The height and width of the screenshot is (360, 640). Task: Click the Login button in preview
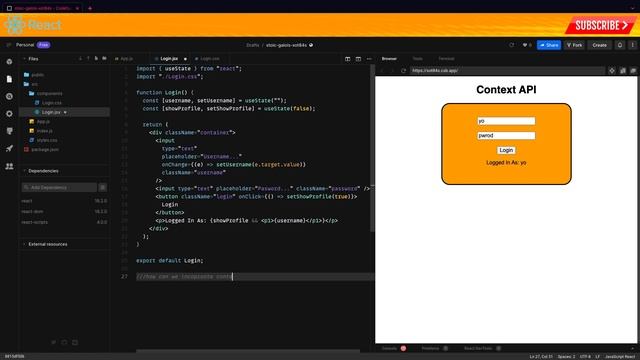point(506,150)
